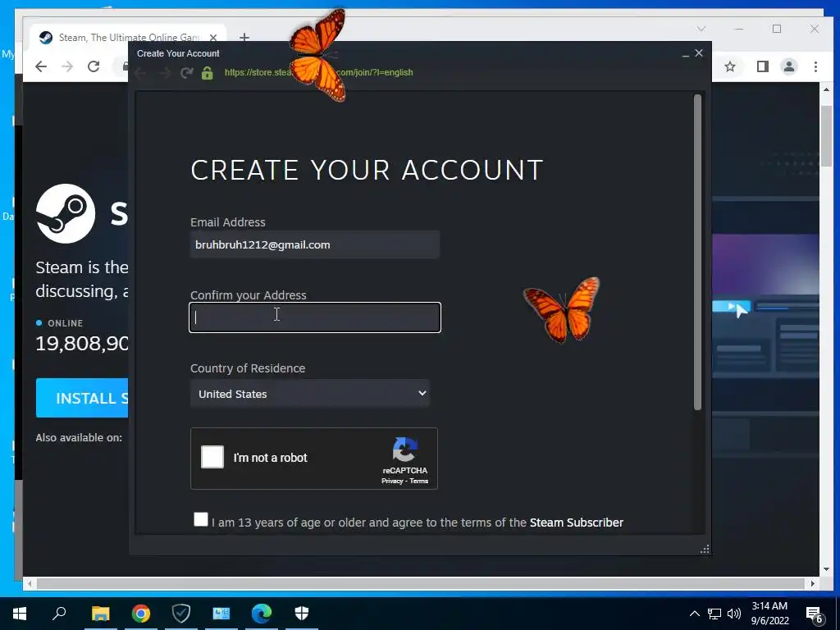The width and height of the screenshot is (840, 630).
Task: Click the popup's forward arrow
Action: pos(164,73)
